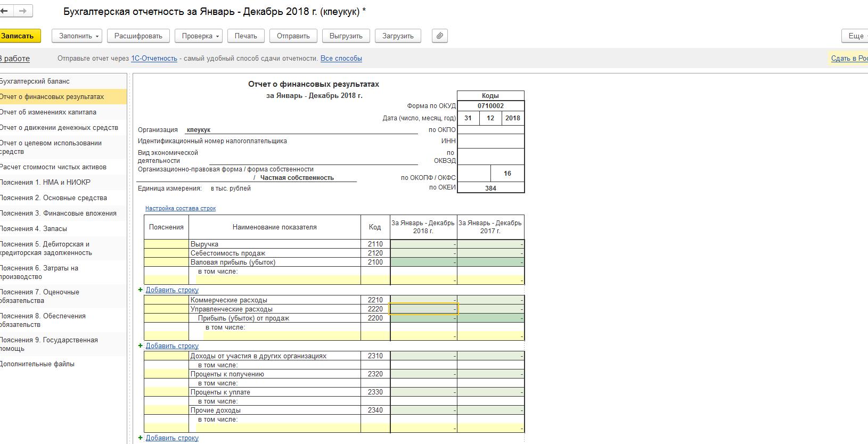
Task: Select Отчет о финансовых результатах section
Action: click(x=63, y=97)
